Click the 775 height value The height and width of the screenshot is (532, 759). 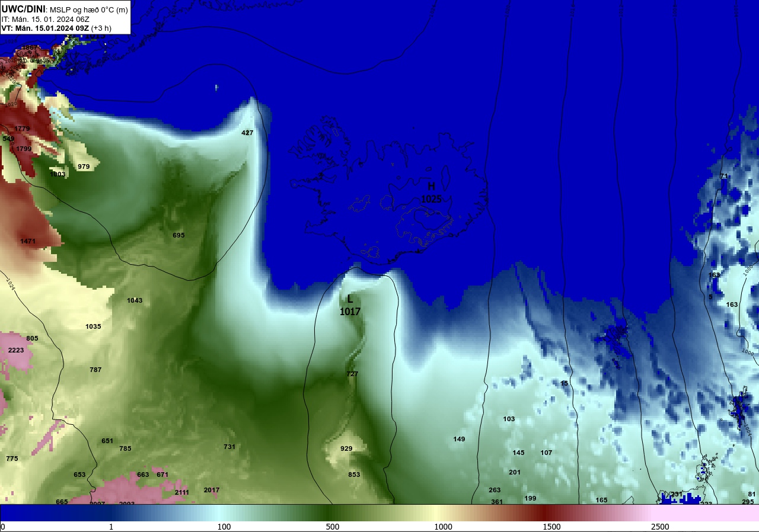[12, 459]
